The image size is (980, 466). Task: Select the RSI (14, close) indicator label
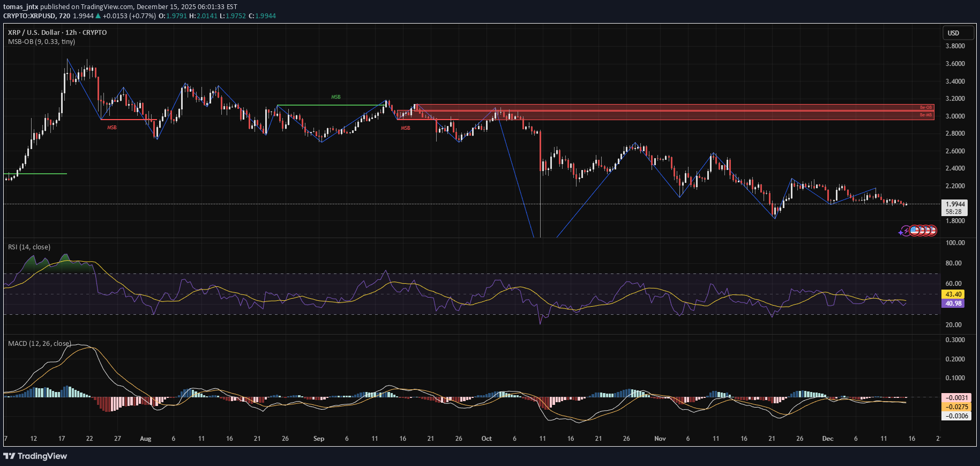coord(29,247)
